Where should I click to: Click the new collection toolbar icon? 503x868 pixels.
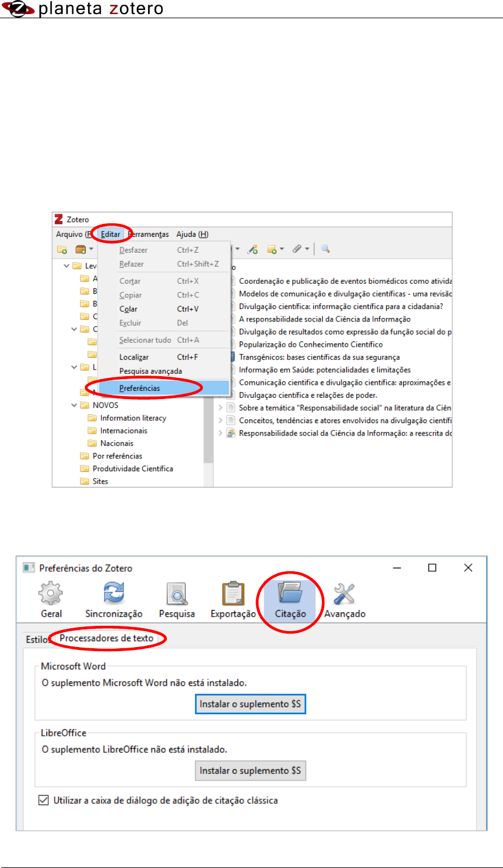point(62,249)
